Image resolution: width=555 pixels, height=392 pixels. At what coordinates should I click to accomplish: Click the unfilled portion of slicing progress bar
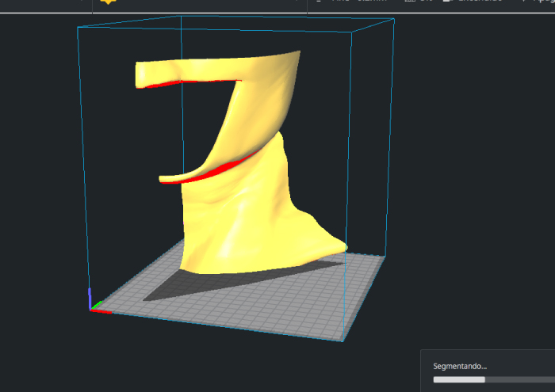pyautogui.click(x=519, y=379)
